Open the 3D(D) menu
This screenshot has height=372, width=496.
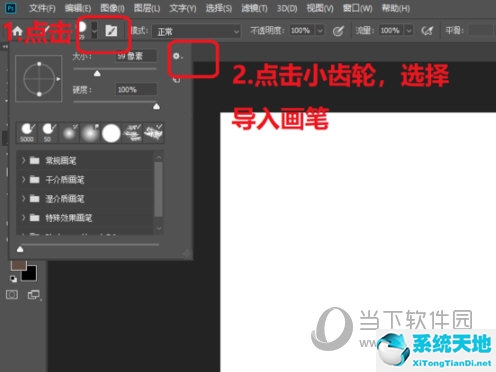tap(287, 8)
